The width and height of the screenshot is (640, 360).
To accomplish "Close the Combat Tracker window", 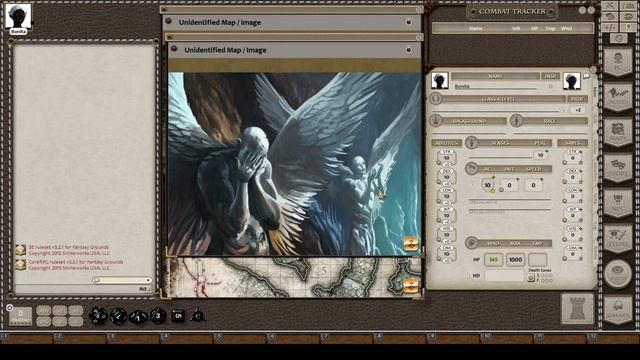I will coord(591,11).
